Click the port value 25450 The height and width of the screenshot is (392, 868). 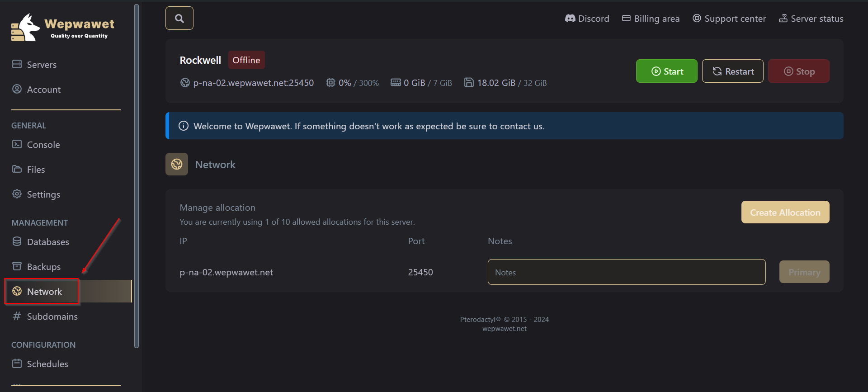click(420, 272)
